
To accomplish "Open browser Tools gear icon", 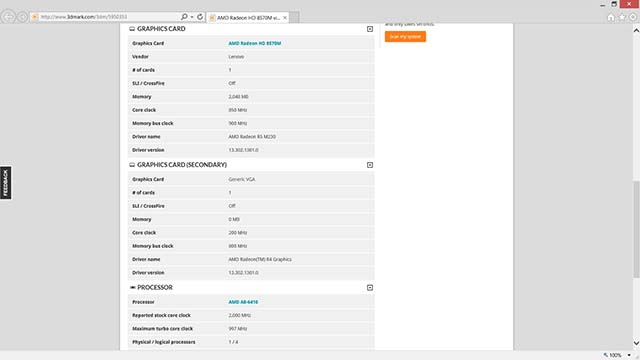I will click(x=633, y=17).
